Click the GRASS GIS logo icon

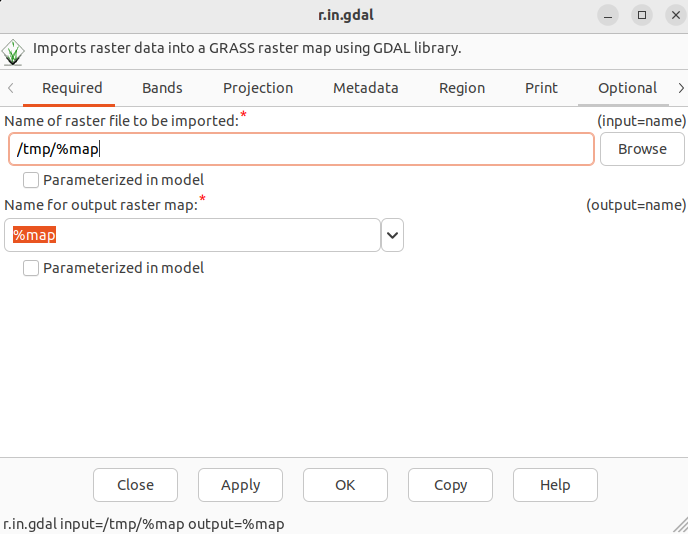click(13, 52)
